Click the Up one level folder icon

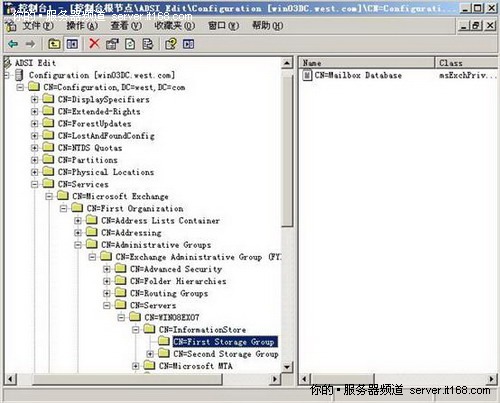(x=54, y=44)
